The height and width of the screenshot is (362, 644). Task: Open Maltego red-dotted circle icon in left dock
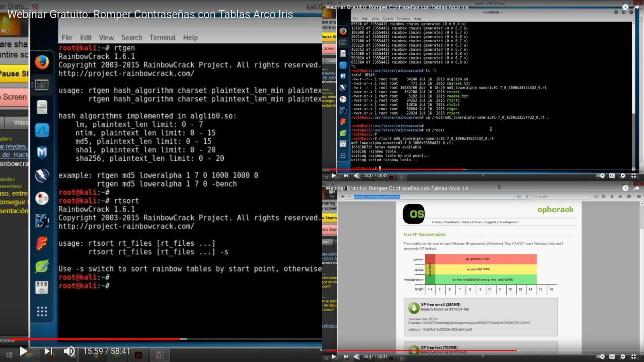coord(42,198)
